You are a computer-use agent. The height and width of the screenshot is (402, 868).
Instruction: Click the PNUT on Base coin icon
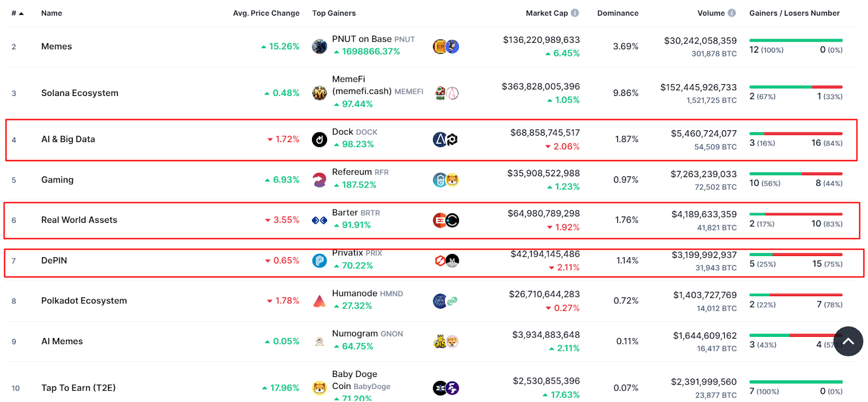click(x=320, y=46)
